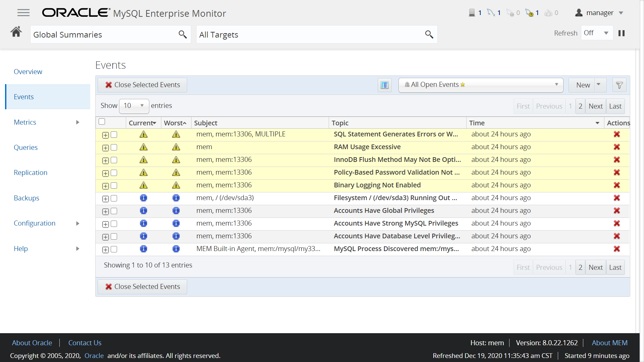Go to the Next page at bottom
Viewport: 644px width, 362px height.
[595, 267]
